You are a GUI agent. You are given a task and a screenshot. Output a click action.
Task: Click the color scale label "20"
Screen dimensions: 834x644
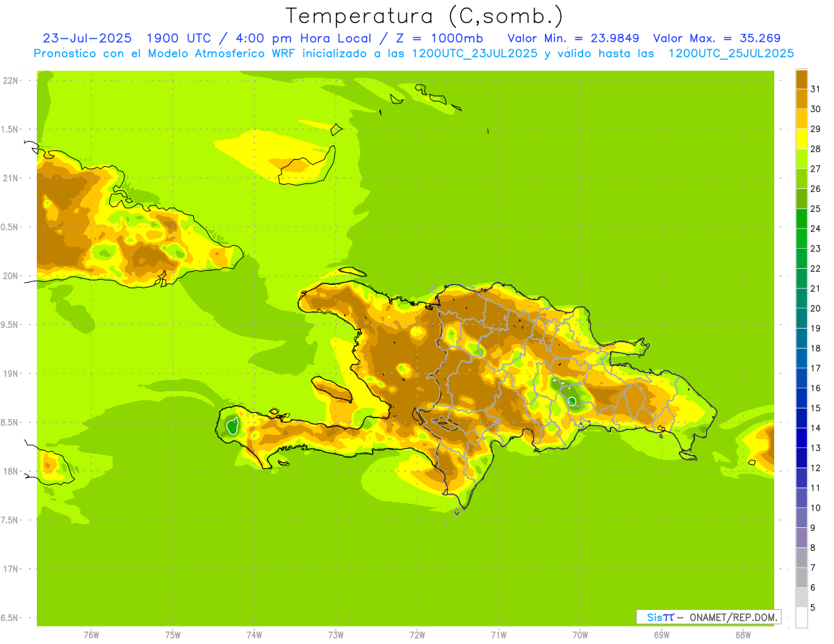coord(815,308)
